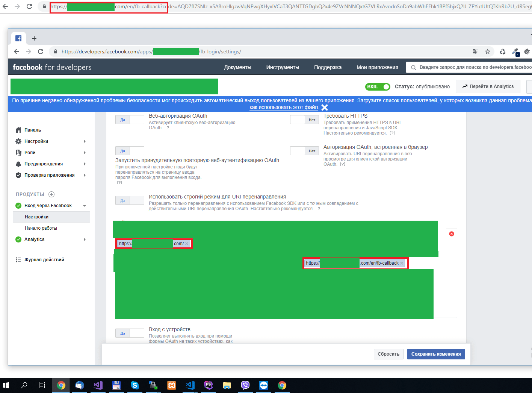Viewport: 532px width, 406px height.
Task: Open TeamViewer from the taskbar
Action: (263, 385)
